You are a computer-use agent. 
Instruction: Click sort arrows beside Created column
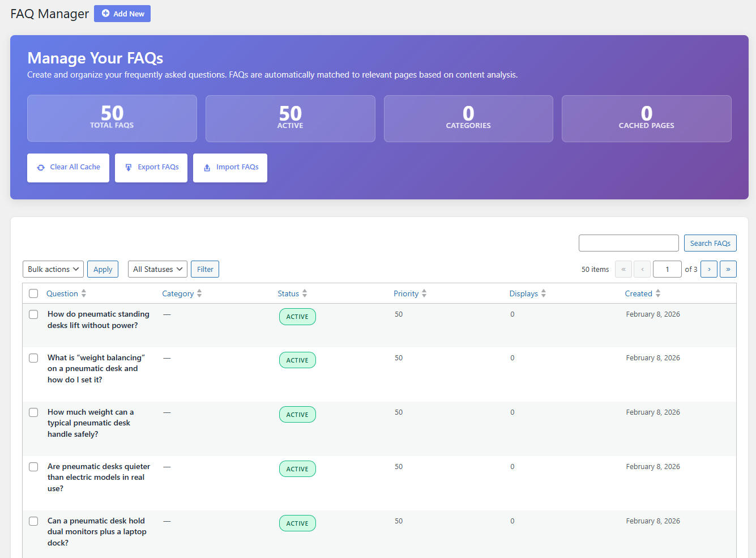point(657,293)
